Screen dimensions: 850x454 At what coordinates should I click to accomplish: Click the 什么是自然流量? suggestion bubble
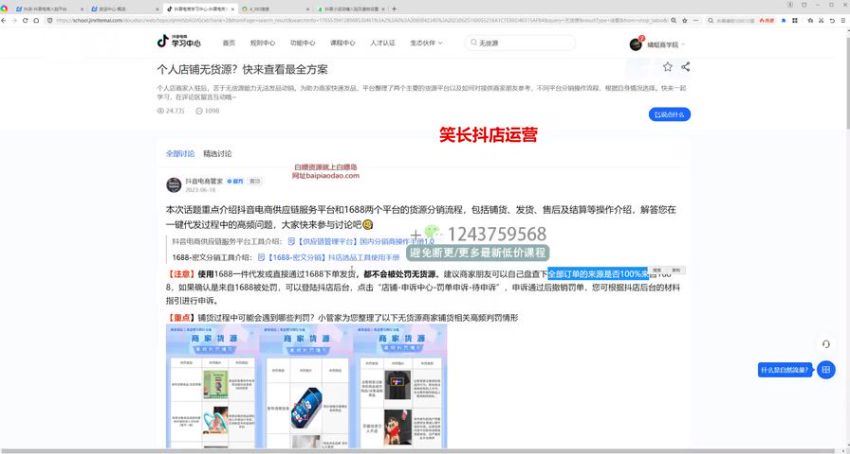point(785,370)
